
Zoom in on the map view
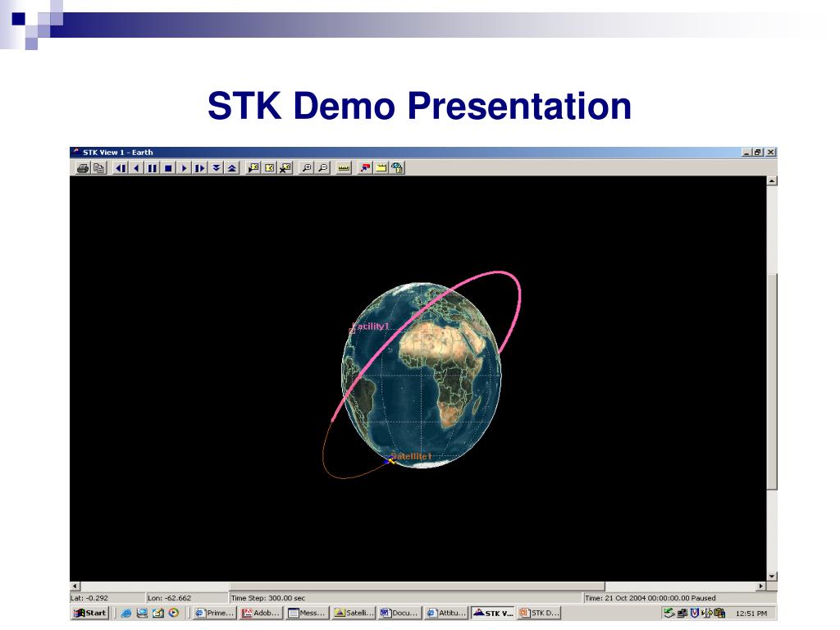307,168
